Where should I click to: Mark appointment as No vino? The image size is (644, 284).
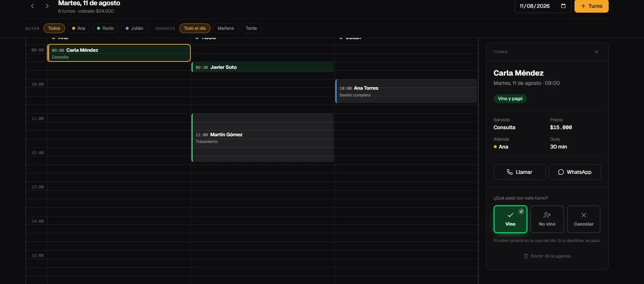[547, 219]
